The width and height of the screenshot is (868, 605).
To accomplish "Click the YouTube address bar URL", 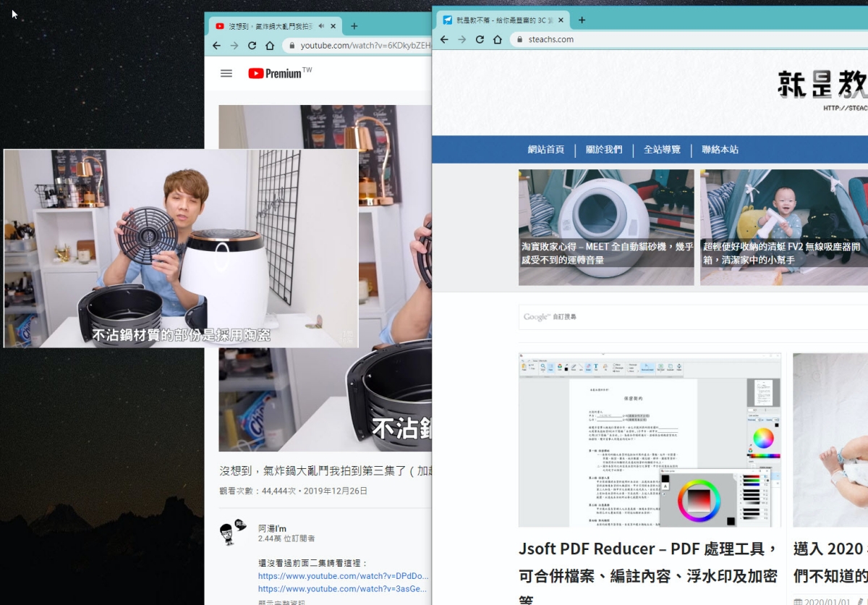I will [x=365, y=46].
